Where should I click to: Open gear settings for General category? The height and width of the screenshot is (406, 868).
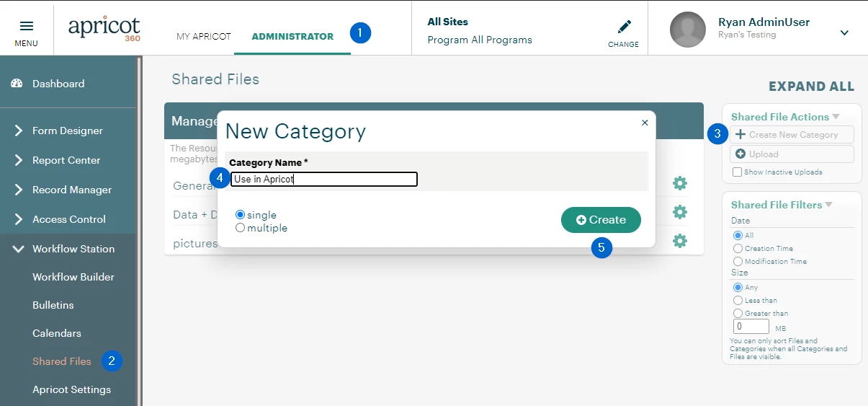[679, 183]
